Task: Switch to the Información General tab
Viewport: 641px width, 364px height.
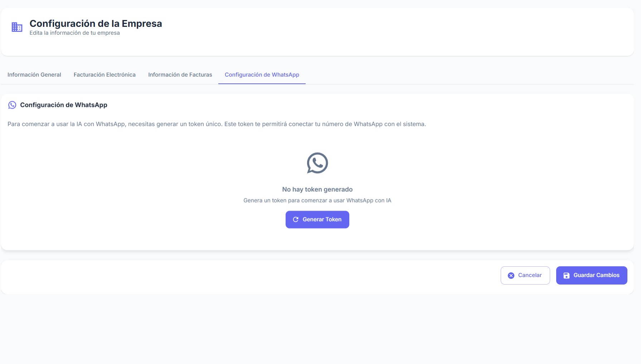Action: click(34, 74)
